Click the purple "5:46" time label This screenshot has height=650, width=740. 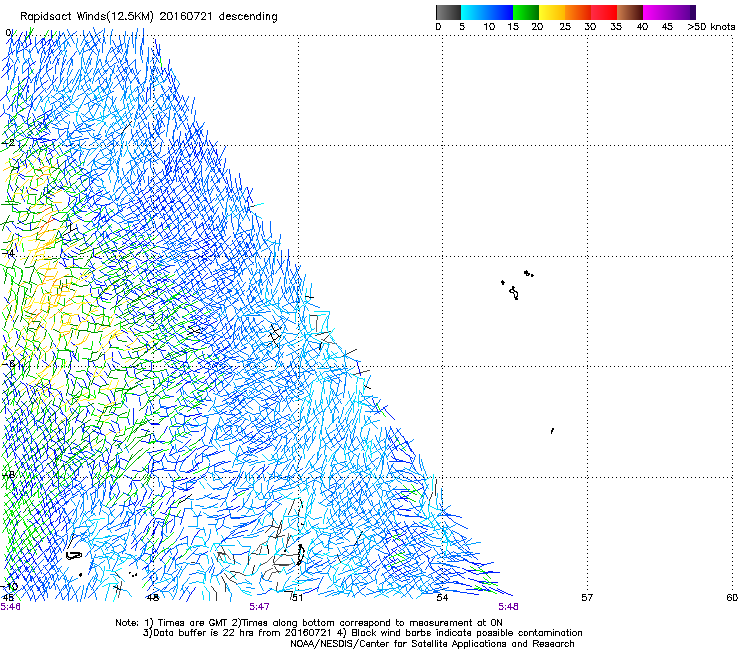tap(10, 607)
